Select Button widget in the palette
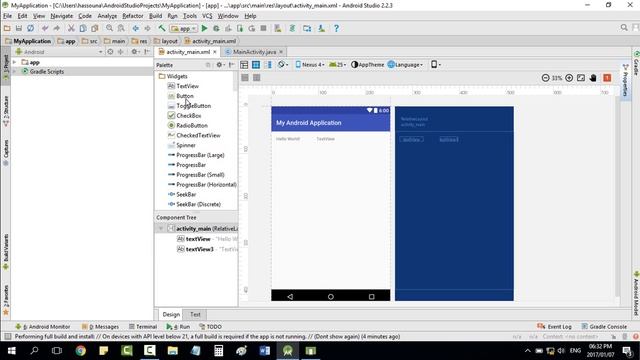The height and width of the screenshot is (360, 640). point(185,96)
